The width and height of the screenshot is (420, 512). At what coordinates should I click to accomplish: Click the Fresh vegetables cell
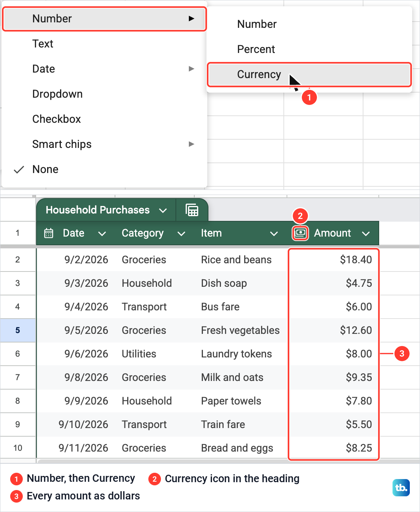tap(241, 330)
